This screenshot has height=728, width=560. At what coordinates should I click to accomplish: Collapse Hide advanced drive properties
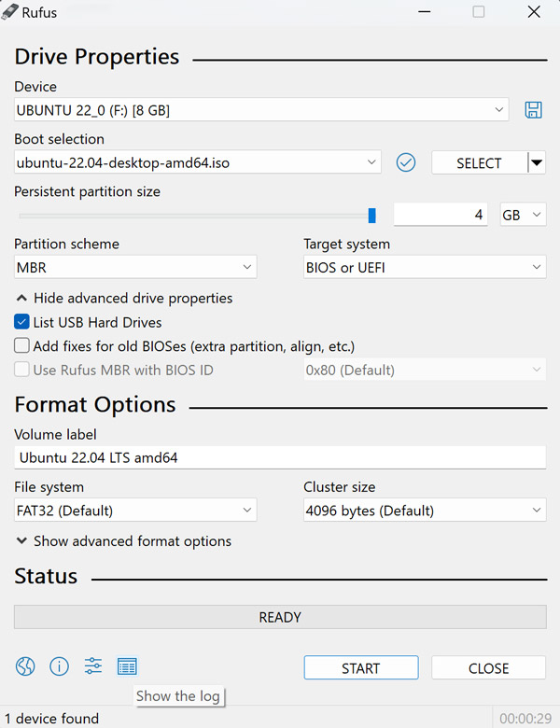[x=124, y=298]
